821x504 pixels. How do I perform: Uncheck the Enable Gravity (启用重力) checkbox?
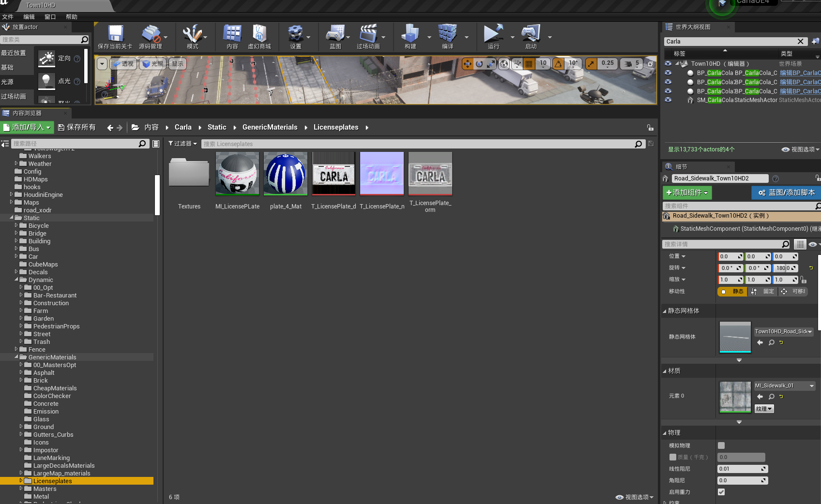[x=721, y=492]
